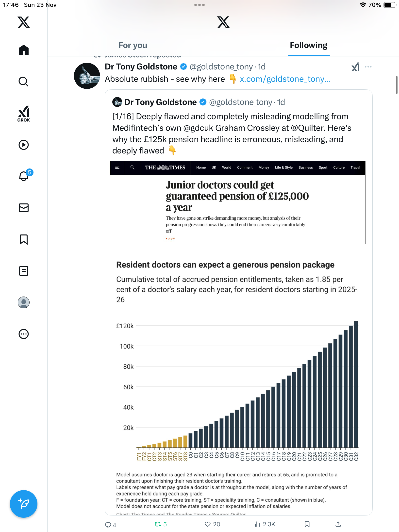Viewport: 399px width, 532px height.
Task: Bookmark this post below the chart
Action: (307, 524)
